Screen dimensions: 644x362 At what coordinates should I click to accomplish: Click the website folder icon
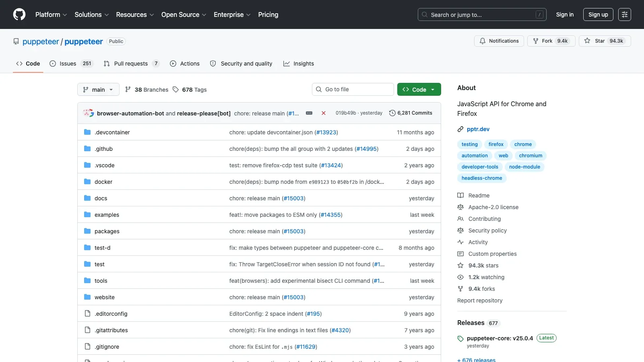click(x=87, y=297)
